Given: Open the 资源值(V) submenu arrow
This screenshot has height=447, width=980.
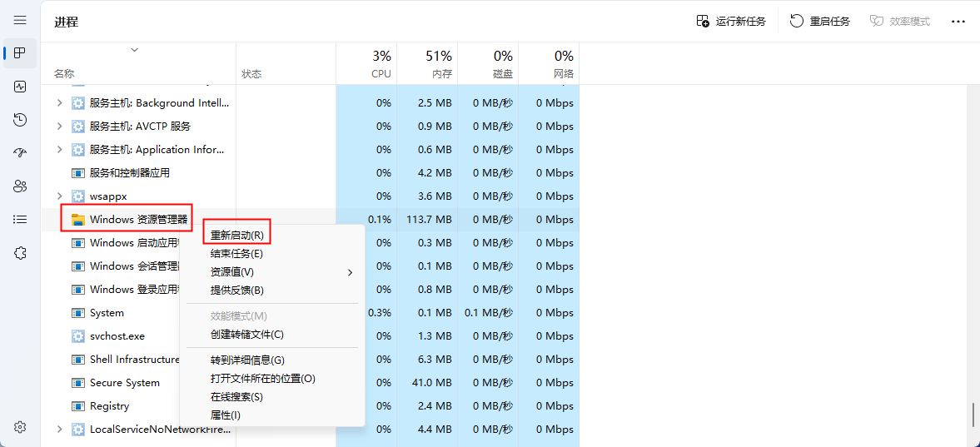Looking at the screenshot, I should 350,272.
